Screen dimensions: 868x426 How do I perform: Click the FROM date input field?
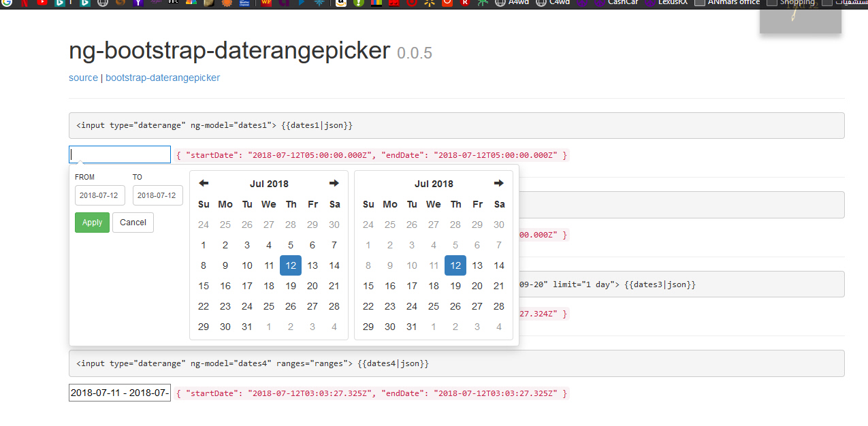click(100, 195)
